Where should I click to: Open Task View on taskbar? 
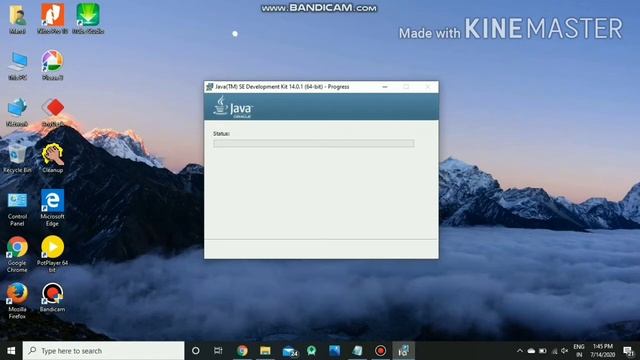[218, 351]
